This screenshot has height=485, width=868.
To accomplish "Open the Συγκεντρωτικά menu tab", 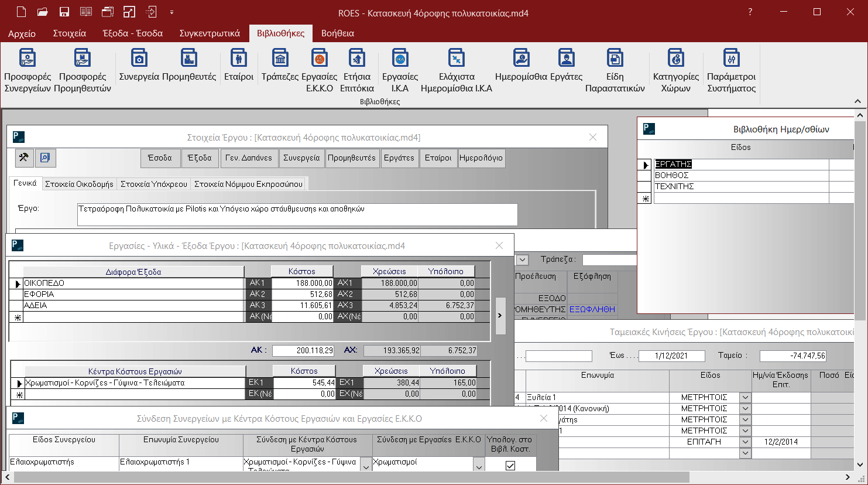I will coord(210,33).
